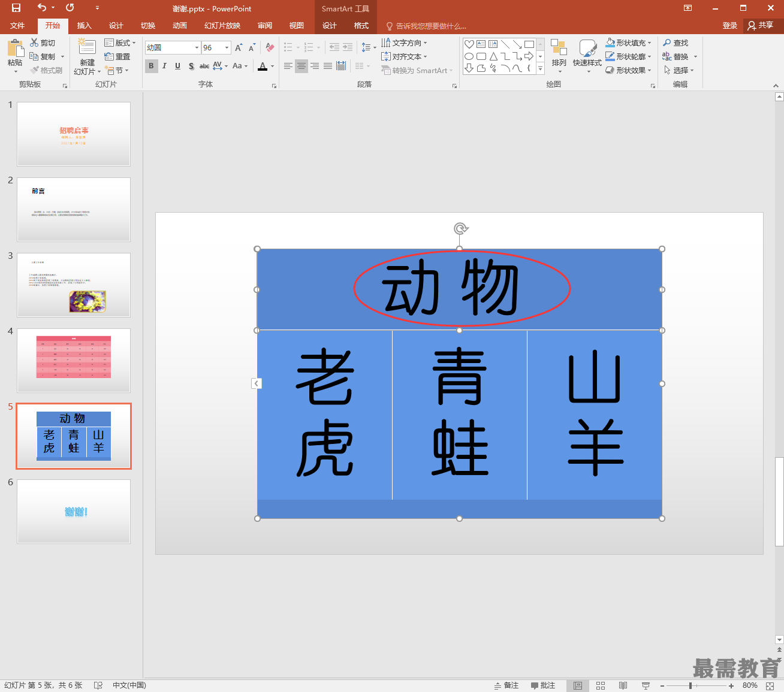Open the Layout (版式) dropdown
The image size is (784, 692).
click(x=120, y=43)
